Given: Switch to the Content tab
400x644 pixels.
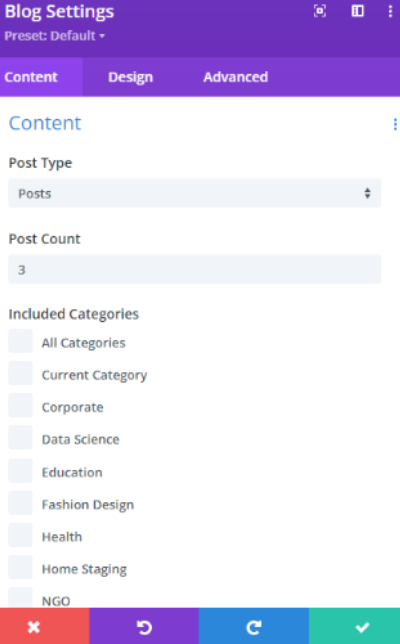Looking at the screenshot, I should 41,77.
